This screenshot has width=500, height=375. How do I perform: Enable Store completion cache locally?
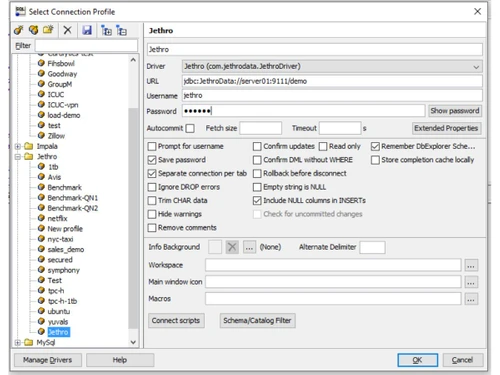coord(375,160)
